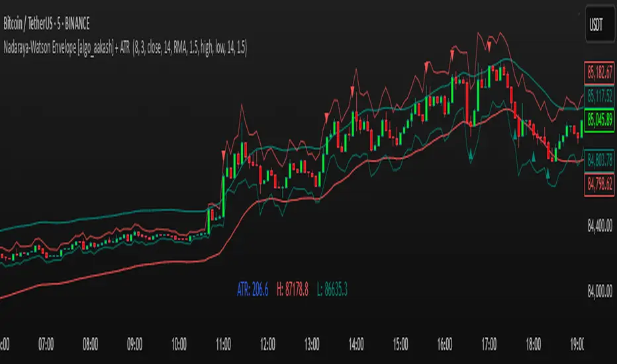Click the teal L: 86635.3 readout

point(332,289)
